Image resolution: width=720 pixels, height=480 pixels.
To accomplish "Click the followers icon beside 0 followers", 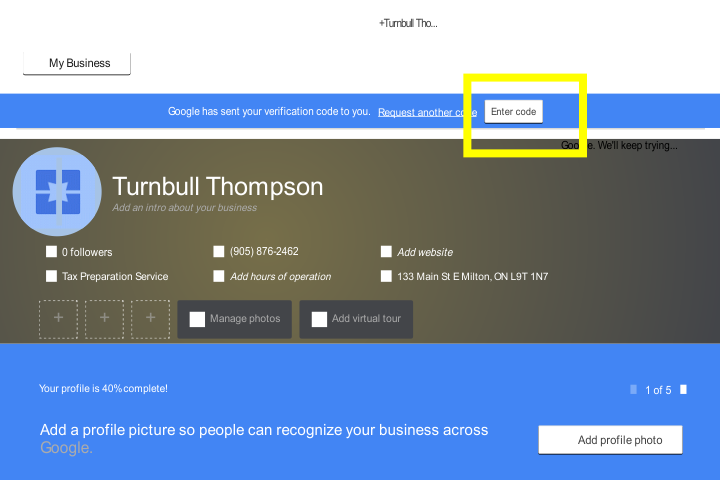I will [51, 252].
